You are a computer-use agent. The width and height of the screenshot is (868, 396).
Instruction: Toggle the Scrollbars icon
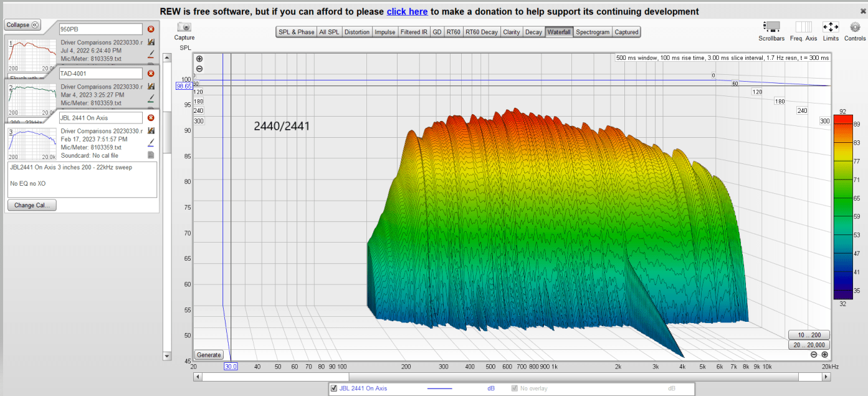tap(771, 27)
